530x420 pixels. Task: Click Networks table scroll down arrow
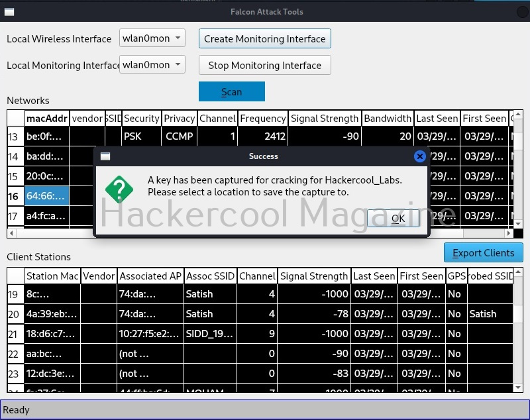pos(518,224)
